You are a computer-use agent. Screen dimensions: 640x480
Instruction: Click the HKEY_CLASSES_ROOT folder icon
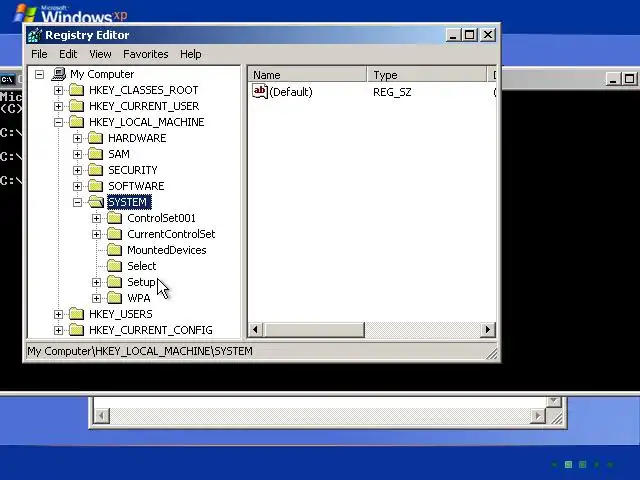[77, 90]
